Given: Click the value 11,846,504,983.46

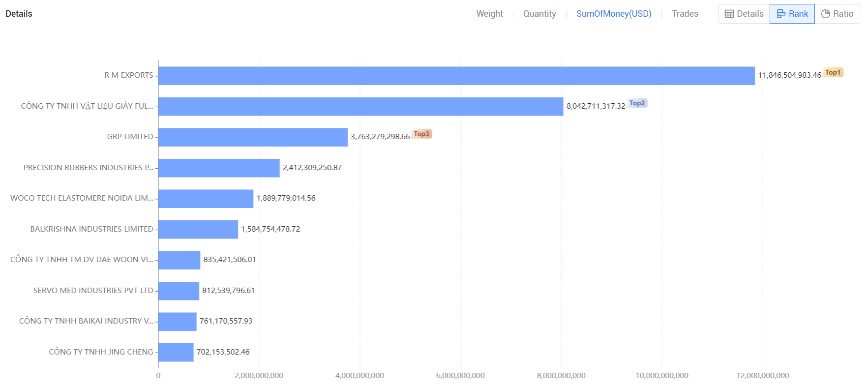Looking at the screenshot, I should (x=789, y=75).
